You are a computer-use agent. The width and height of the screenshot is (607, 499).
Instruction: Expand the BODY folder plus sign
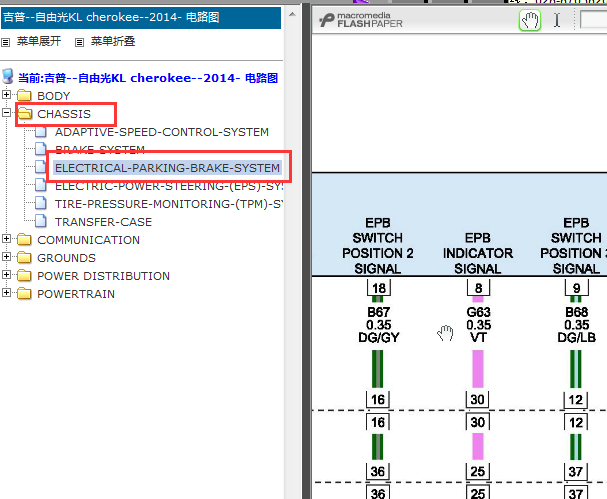(6, 94)
